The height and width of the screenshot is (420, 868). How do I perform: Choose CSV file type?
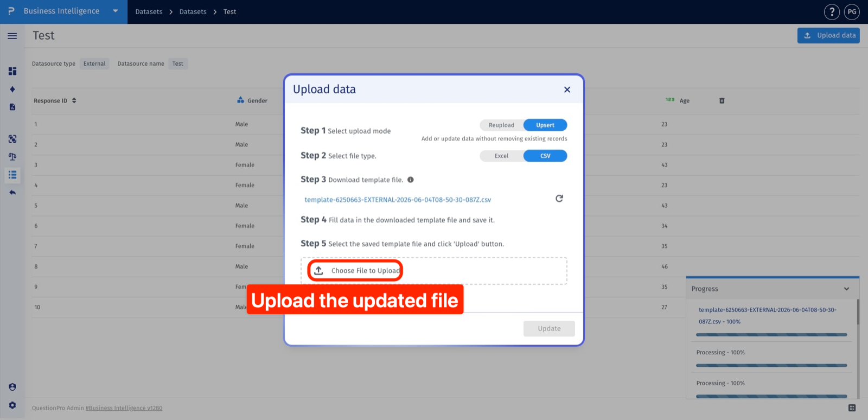pos(545,156)
